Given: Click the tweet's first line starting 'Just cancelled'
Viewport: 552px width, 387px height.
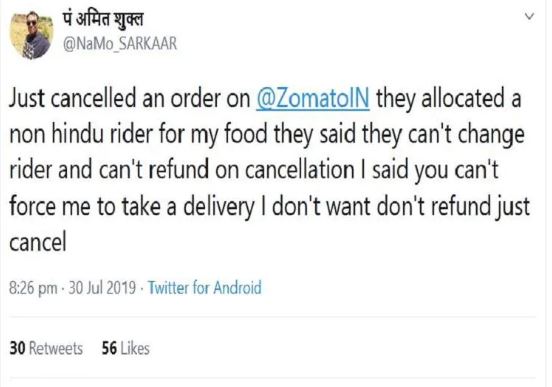Looking at the screenshot, I should (x=265, y=99).
